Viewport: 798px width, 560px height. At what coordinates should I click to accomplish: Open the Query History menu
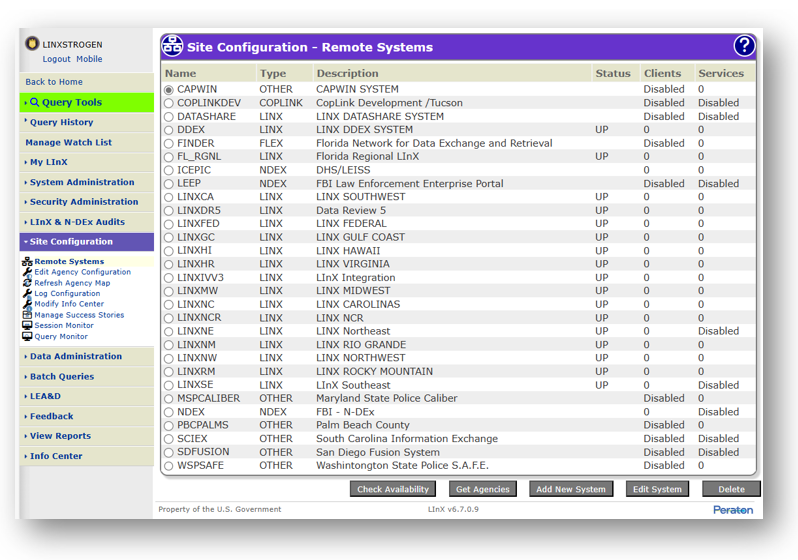click(x=61, y=122)
